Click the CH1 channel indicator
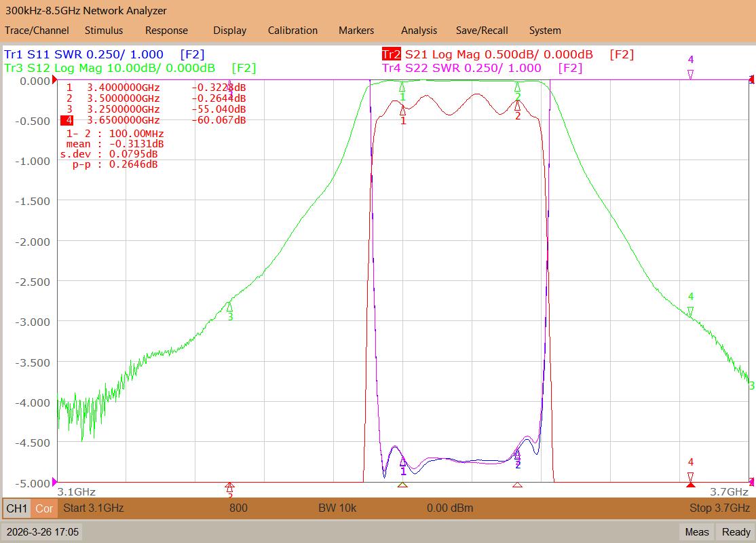Screen dimensions: 756x543 [17, 508]
